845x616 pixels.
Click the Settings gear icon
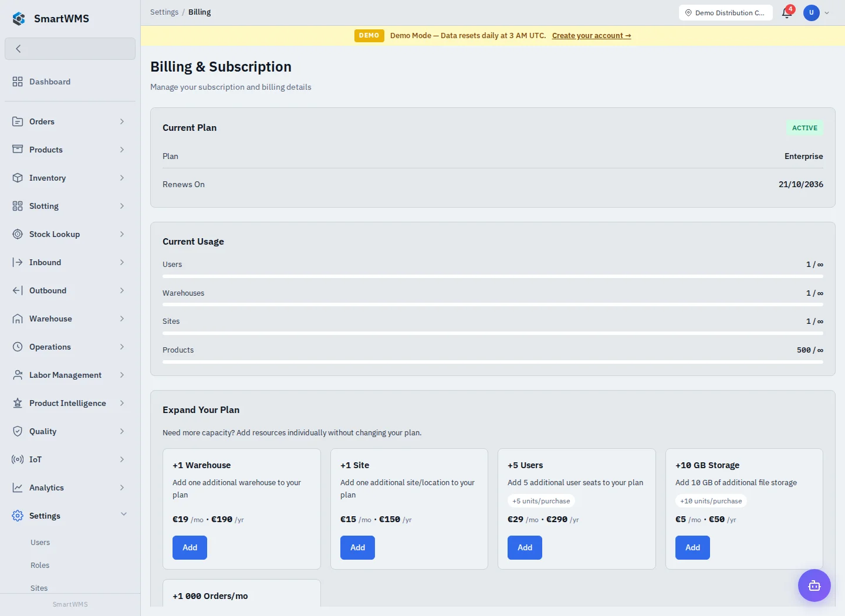[x=18, y=516]
